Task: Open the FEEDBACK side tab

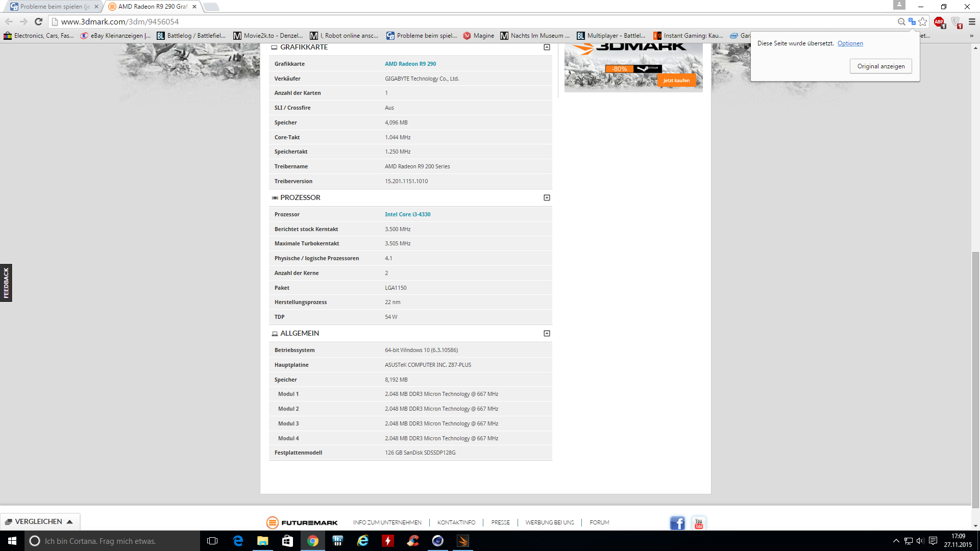Action: [6, 283]
